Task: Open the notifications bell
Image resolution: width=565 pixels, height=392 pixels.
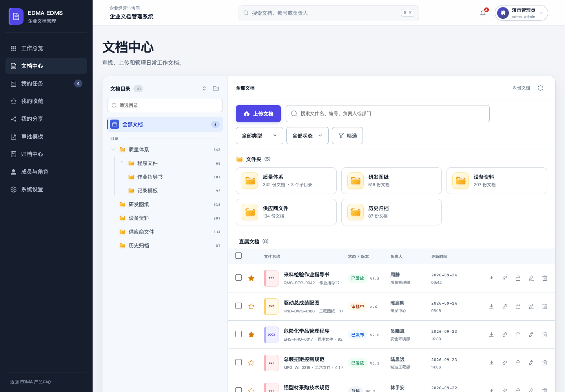Action: coord(483,13)
